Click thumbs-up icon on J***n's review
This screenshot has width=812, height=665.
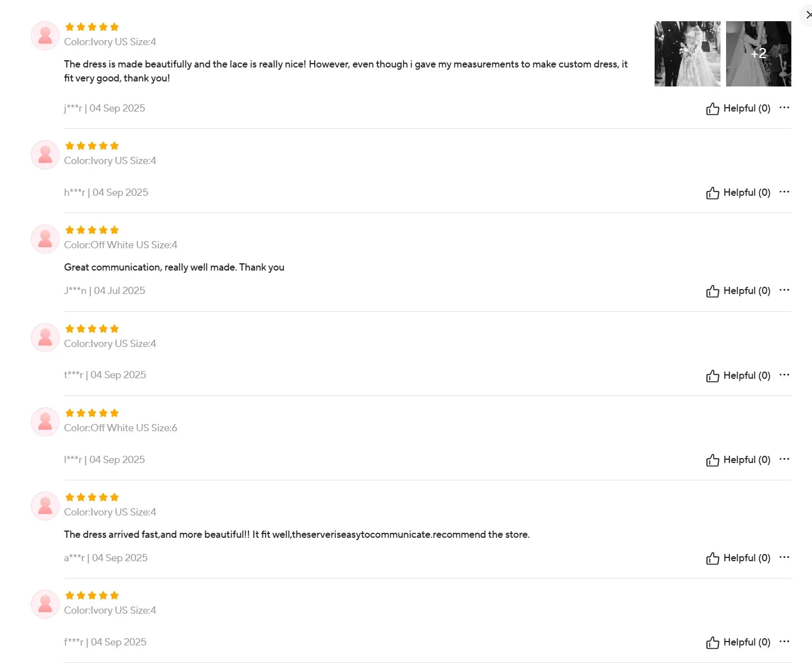click(x=712, y=291)
